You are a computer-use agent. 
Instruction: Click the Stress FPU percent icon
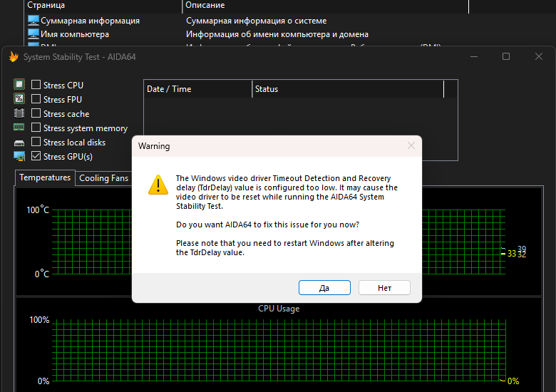[x=19, y=98]
